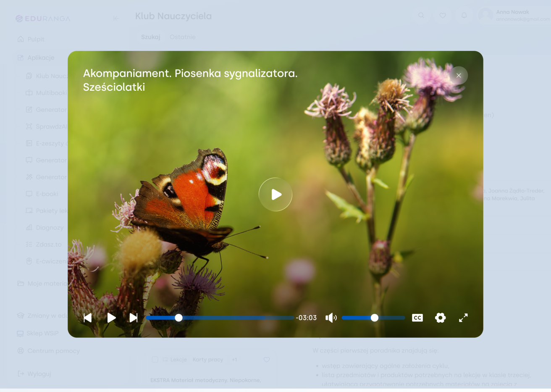
Task: Switch the video to fullscreen
Action: point(463,318)
